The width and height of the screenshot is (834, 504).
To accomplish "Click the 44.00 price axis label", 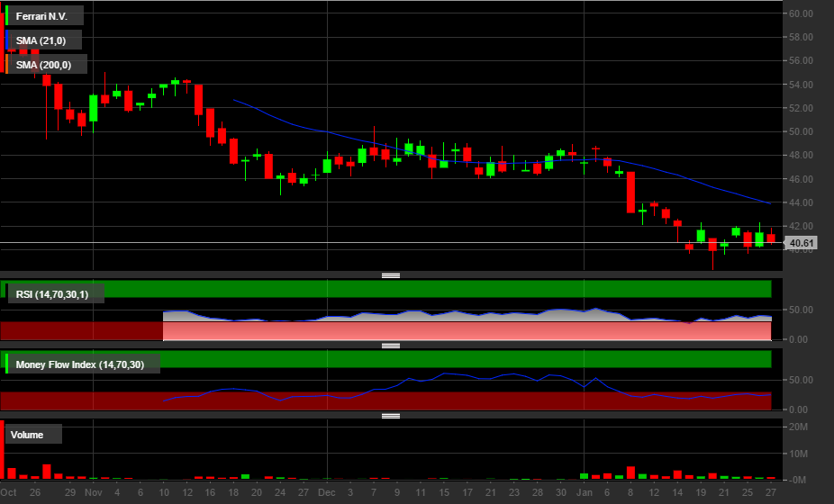I will (801, 202).
